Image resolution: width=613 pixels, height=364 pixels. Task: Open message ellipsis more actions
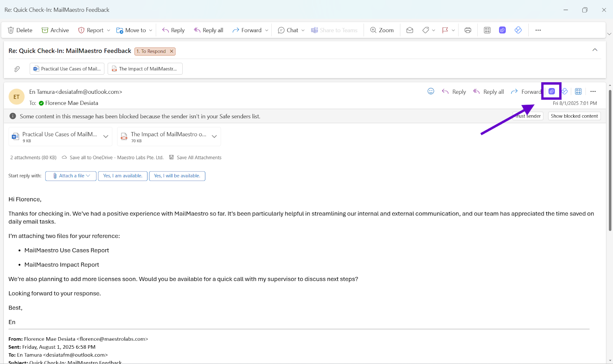(x=593, y=91)
